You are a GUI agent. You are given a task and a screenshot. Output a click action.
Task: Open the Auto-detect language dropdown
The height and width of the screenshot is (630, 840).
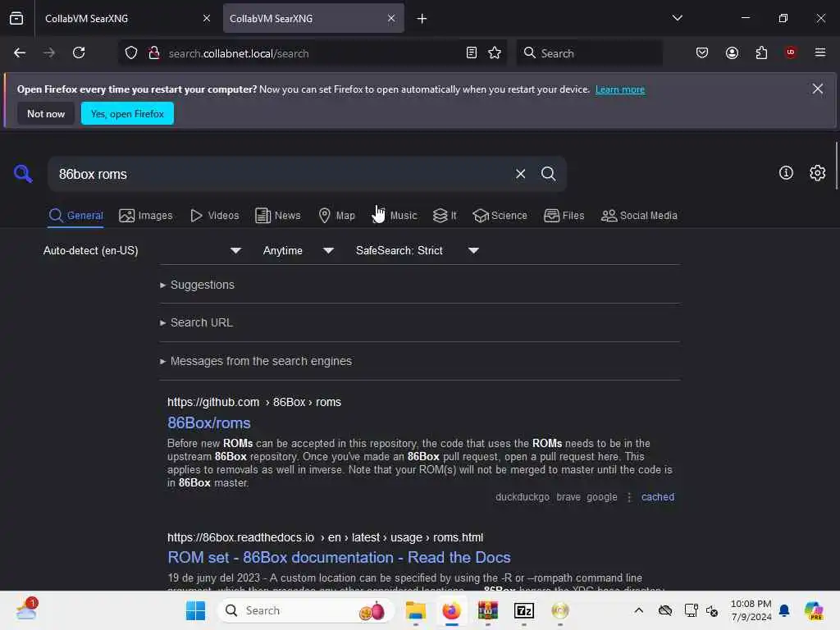coord(142,250)
